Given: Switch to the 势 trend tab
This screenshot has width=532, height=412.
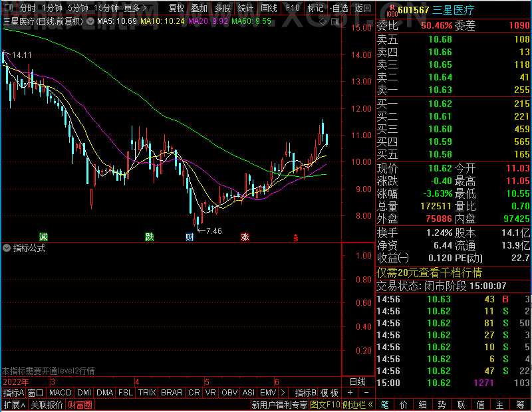Looking at the screenshot, I should click(x=442, y=405).
